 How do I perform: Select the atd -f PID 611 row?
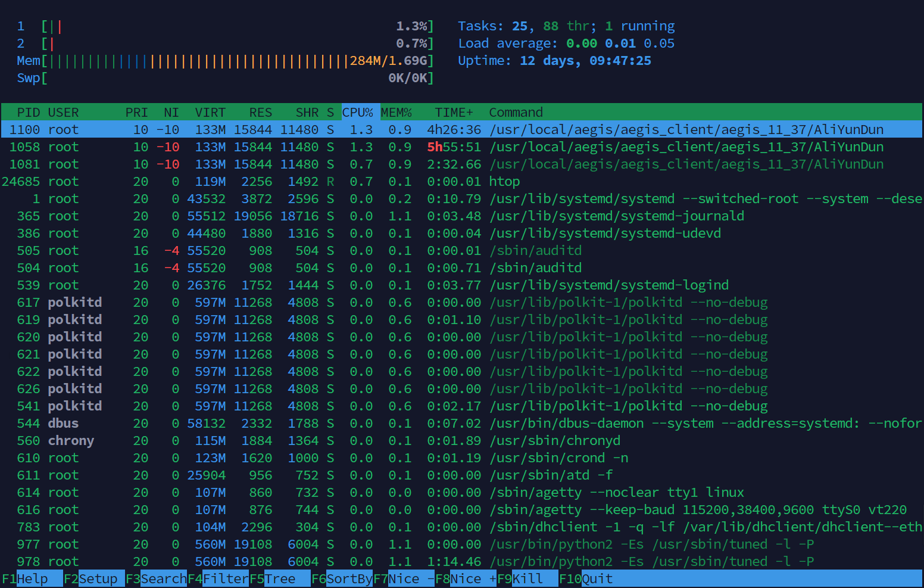[x=462, y=475]
